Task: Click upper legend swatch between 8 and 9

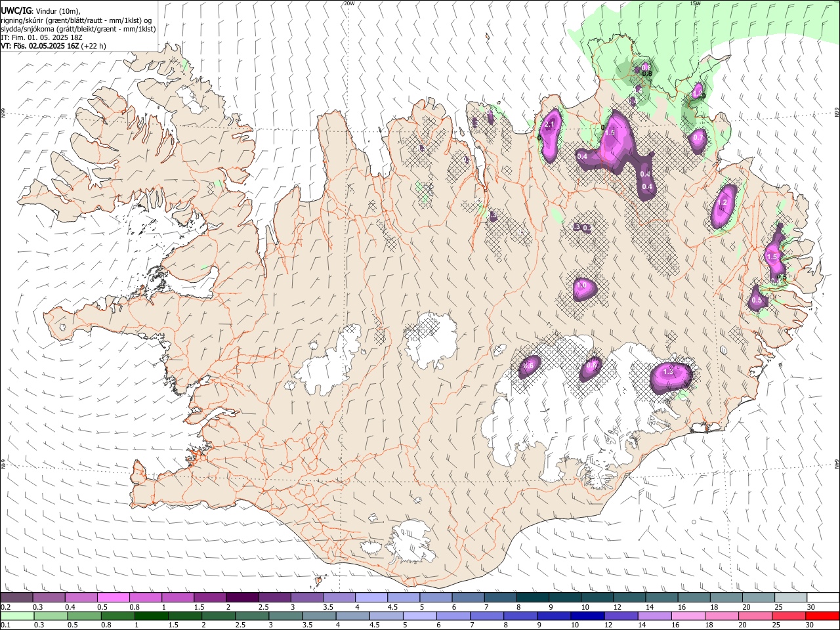Action: [x=533, y=598]
